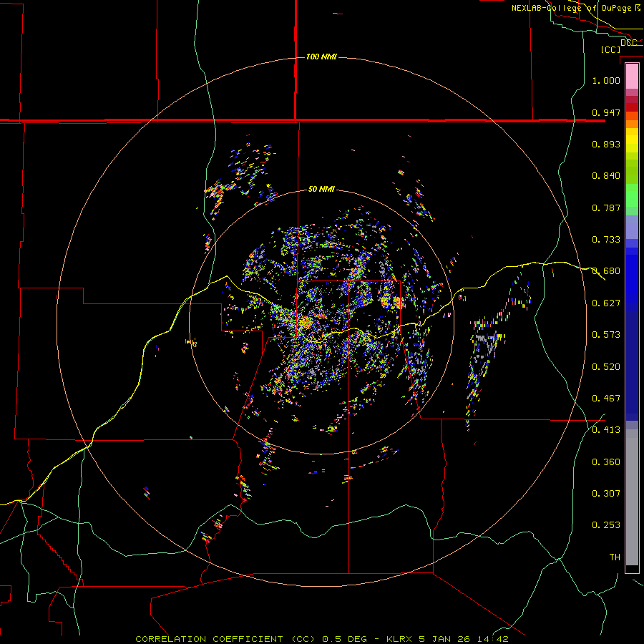
Task: Pick the red segment of color bar
Action: [632, 107]
